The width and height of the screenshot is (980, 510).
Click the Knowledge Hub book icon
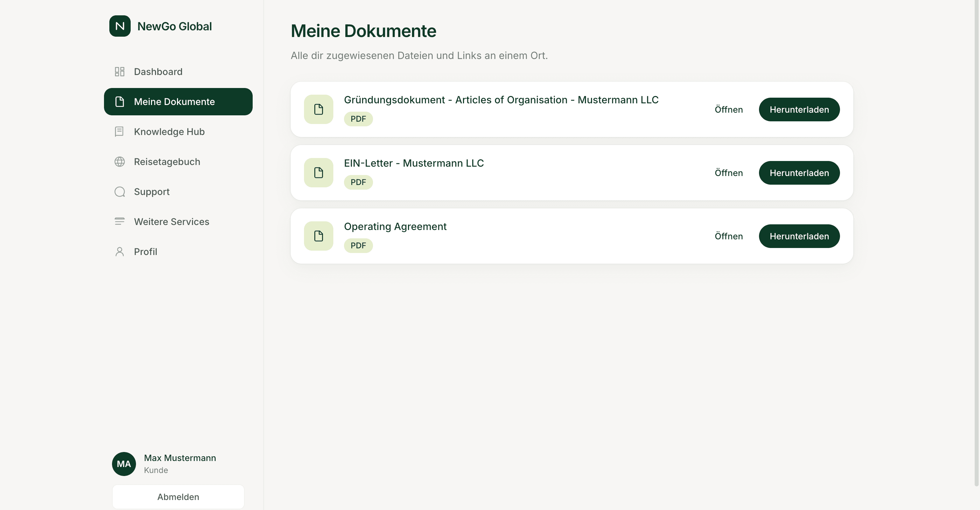click(119, 132)
